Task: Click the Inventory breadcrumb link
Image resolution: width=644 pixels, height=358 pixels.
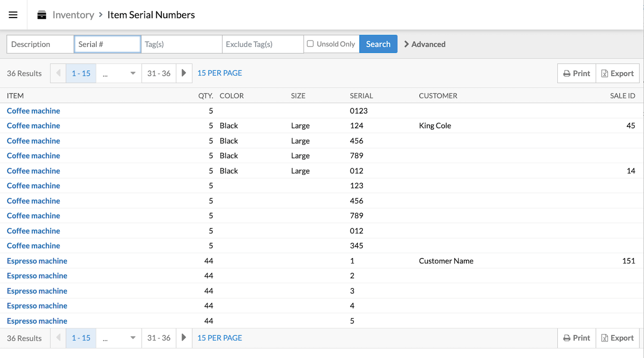Action: [x=73, y=15]
